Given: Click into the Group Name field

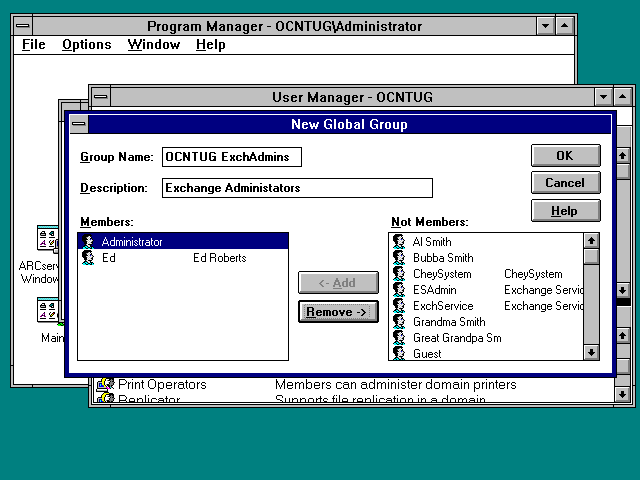Looking at the screenshot, I should (232, 157).
